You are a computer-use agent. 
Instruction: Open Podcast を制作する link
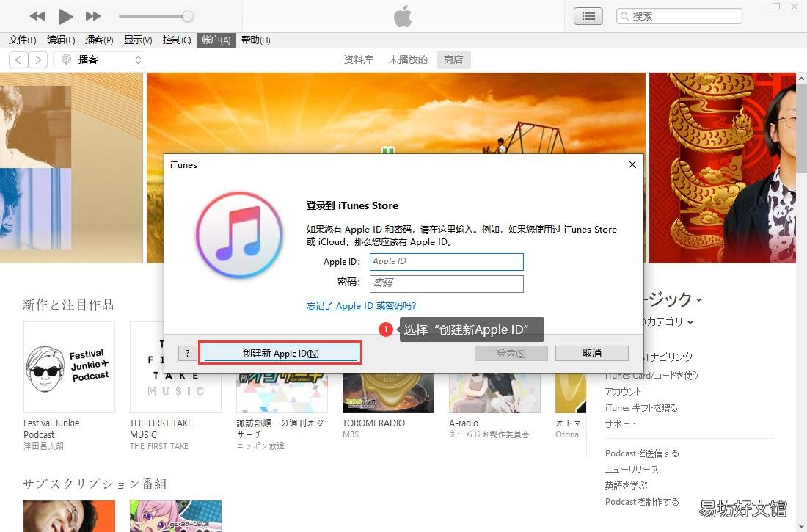[x=642, y=502]
